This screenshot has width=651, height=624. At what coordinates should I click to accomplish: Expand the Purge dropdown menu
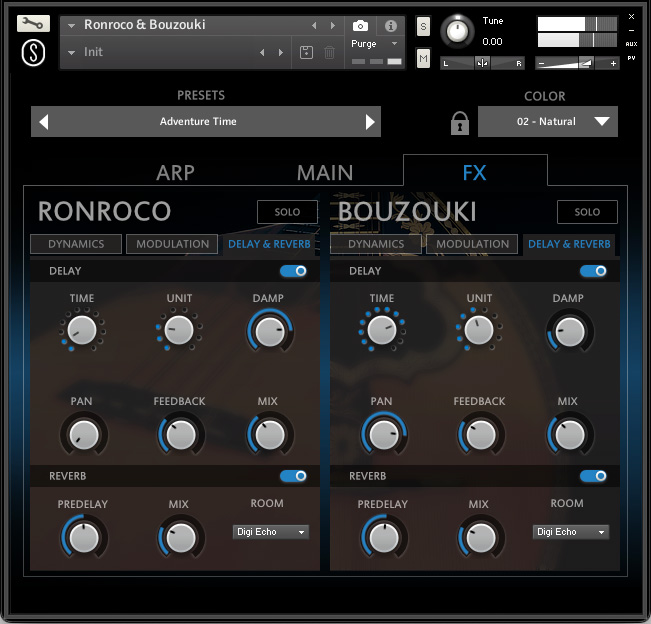[x=375, y=44]
